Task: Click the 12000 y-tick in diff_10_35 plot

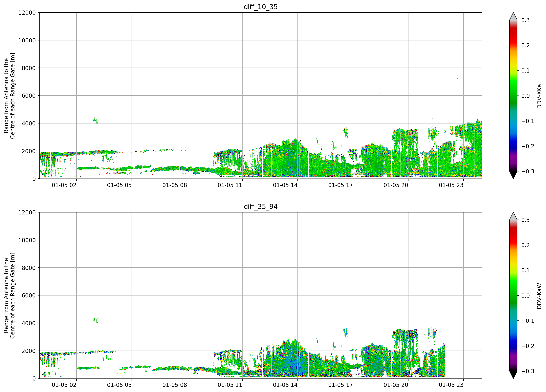Action: pyautogui.click(x=27, y=13)
